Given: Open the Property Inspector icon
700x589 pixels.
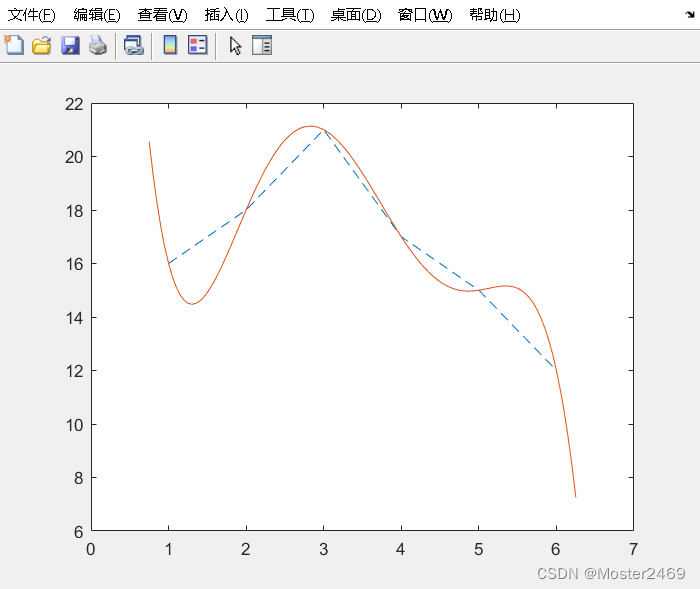Looking at the screenshot, I should (262, 45).
